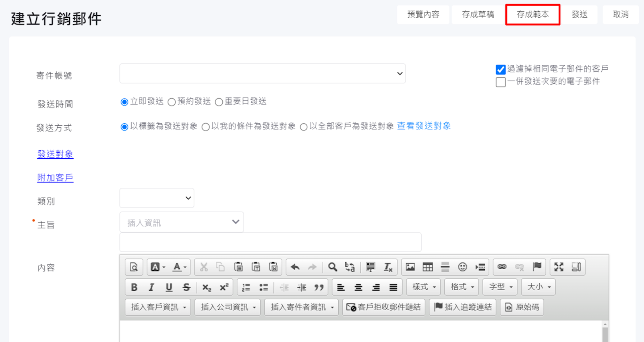Center-align the text

[x=358, y=287]
